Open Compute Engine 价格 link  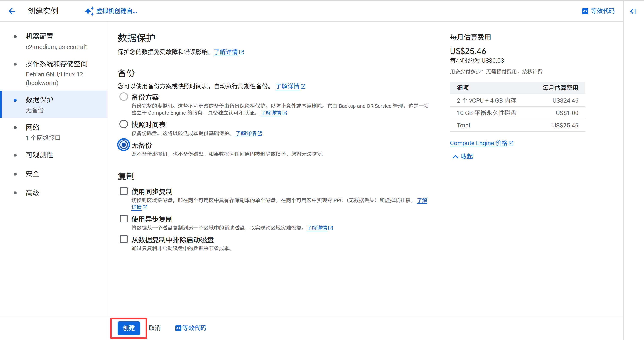tap(478, 143)
